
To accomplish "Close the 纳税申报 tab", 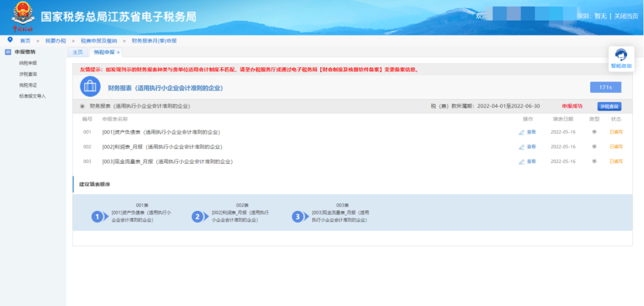I will tap(119, 52).
